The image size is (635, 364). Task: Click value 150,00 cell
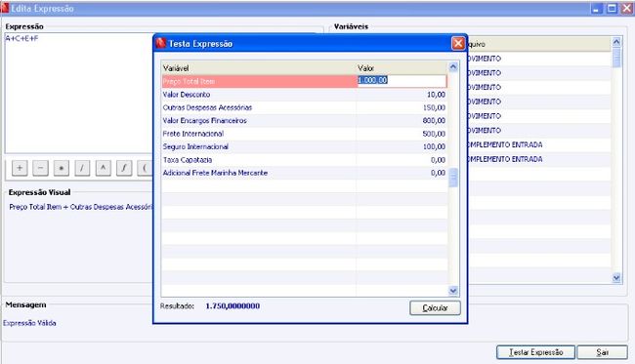[x=434, y=107]
